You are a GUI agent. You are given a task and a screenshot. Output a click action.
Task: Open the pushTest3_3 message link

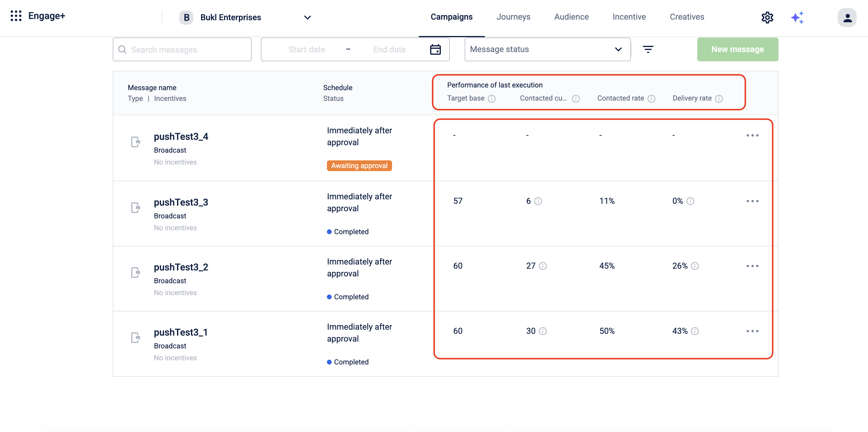coord(181,202)
